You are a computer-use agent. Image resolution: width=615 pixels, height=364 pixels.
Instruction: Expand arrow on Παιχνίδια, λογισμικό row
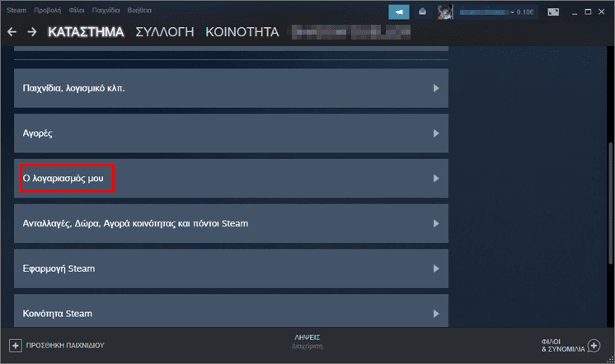(436, 88)
